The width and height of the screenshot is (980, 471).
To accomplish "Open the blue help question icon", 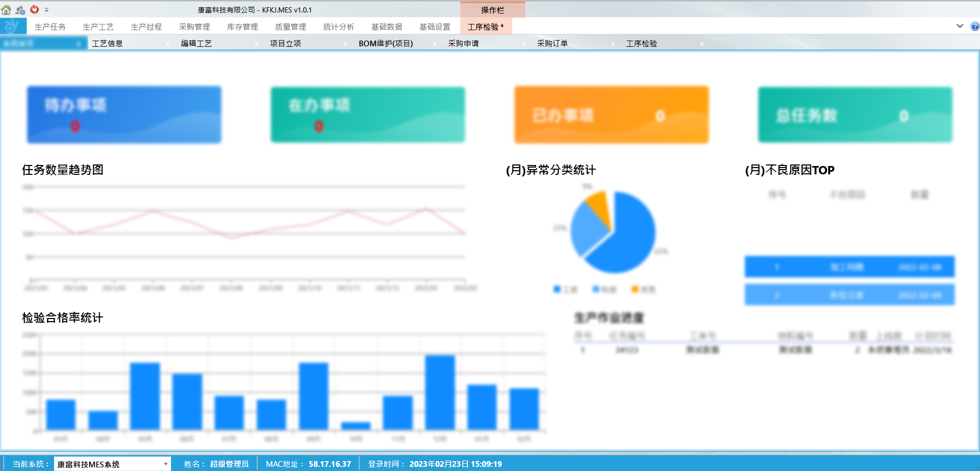I will point(975,27).
